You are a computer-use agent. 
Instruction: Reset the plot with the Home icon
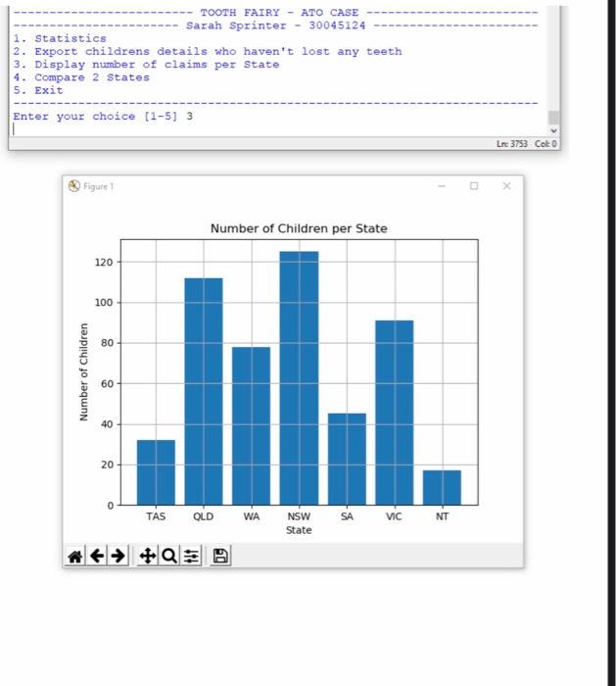pyautogui.click(x=75, y=556)
